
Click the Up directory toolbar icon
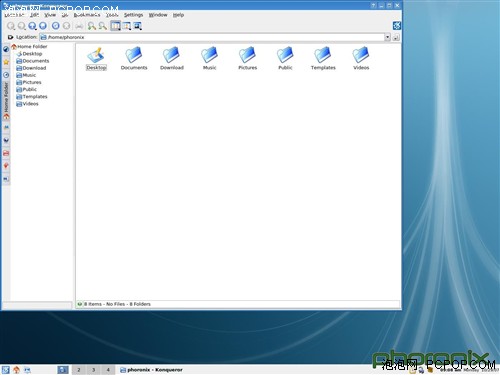[x=32, y=26]
